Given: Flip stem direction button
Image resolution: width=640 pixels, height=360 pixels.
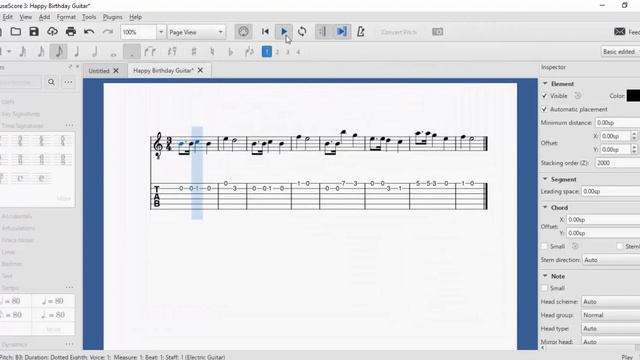Looking at the screenshot, I should click(249, 51).
